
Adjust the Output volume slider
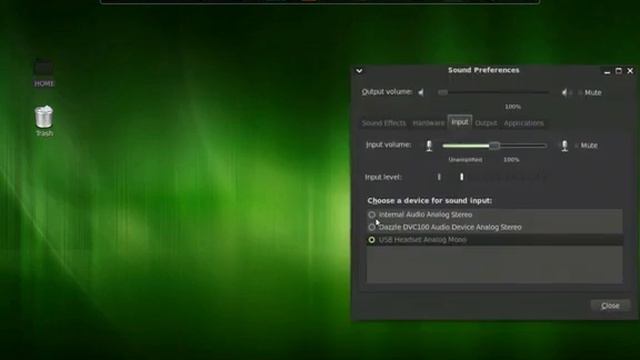tap(493, 93)
